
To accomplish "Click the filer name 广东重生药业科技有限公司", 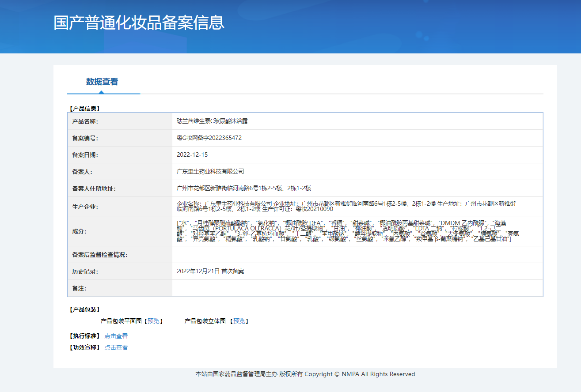I will [x=210, y=171].
